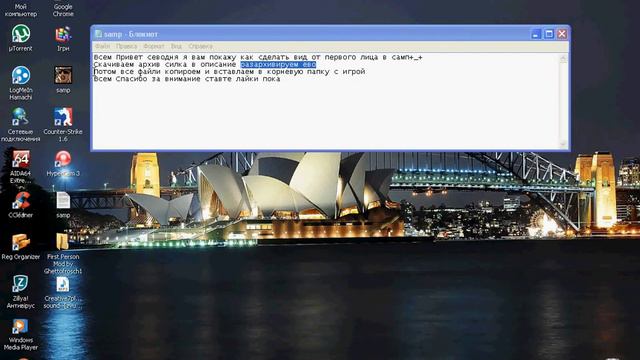Screen dimensions: 640x360
Task: Select the First Person Mod by Ghettofrosch1 folder
Action: point(63,253)
